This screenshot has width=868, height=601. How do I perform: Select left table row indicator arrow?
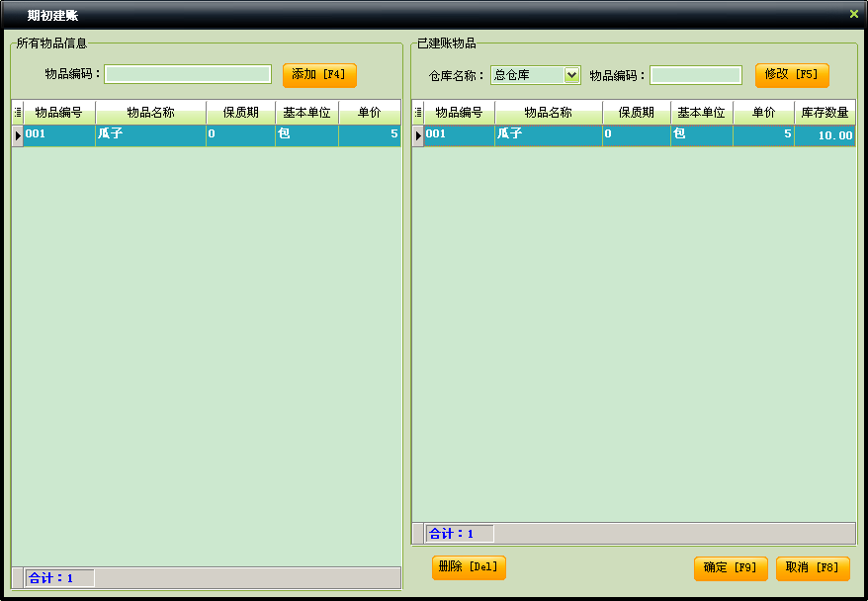click(18, 135)
